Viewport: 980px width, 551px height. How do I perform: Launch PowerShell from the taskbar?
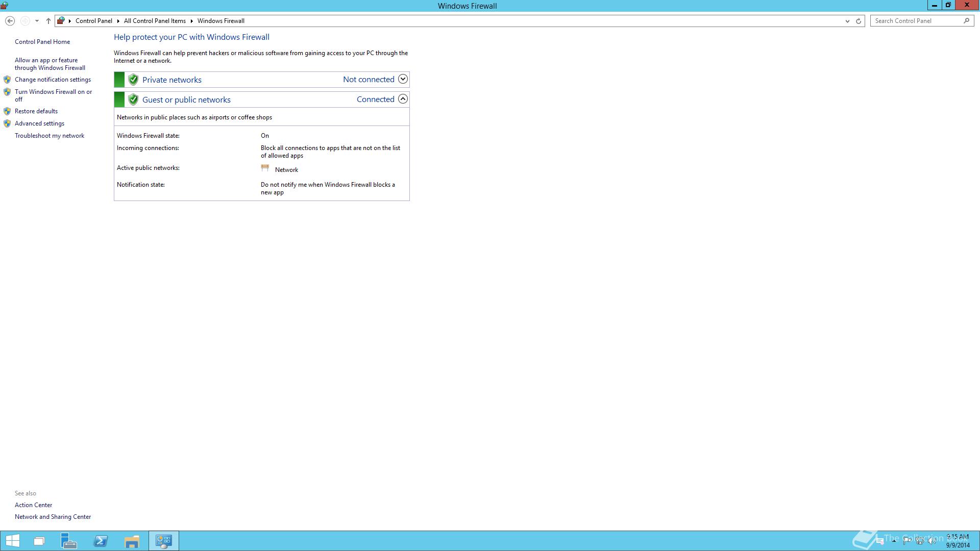(x=101, y=541)
